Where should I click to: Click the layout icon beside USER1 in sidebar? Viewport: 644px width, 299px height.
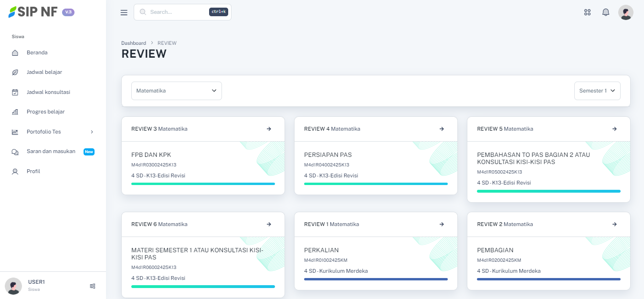pos(93,286)
